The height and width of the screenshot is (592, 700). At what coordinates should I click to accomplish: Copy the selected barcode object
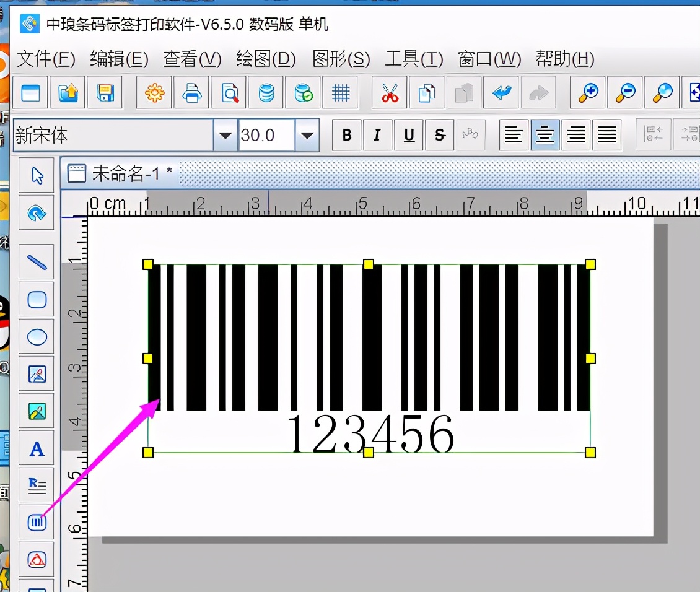427,92
